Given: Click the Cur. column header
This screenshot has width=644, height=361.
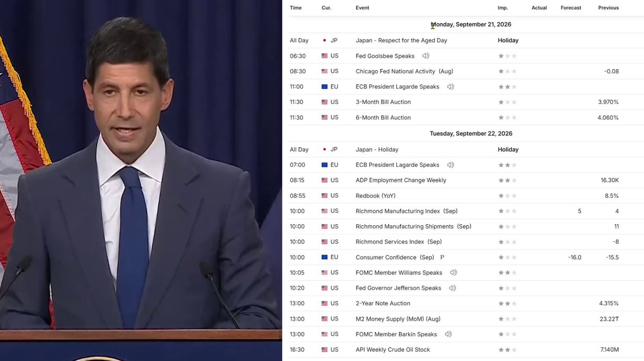Looking at the screenshot, I should (326, 8).
